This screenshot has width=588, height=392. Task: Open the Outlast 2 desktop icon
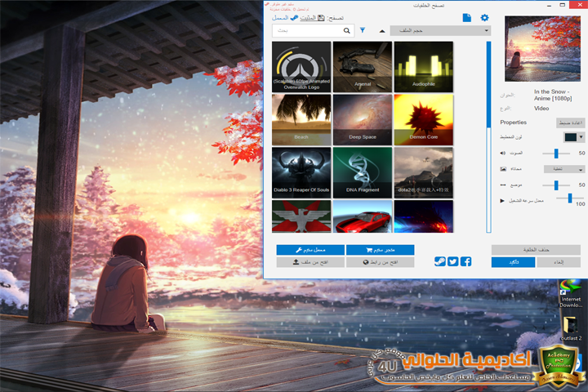(x=571, y=328)
